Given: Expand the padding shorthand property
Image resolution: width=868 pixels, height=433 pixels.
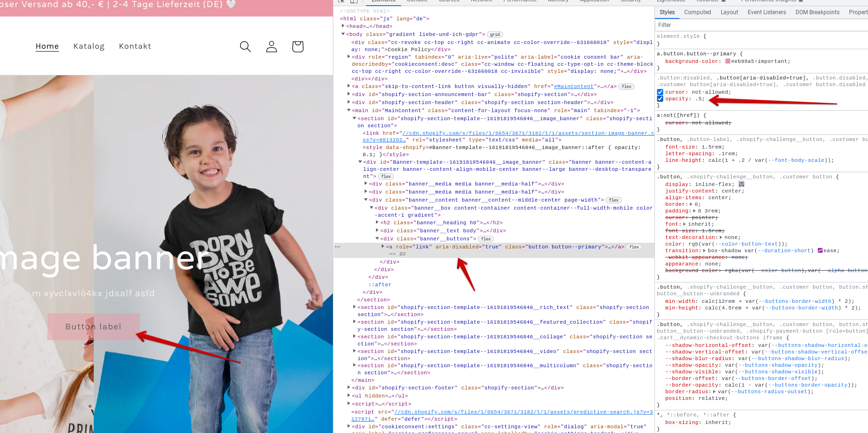Looking at the screenshot, I should pos(694,211).
